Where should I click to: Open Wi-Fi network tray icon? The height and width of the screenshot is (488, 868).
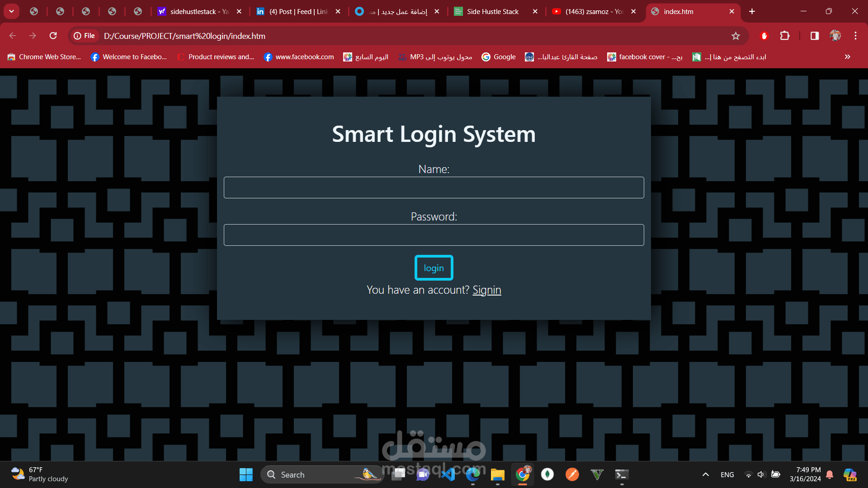749,474
